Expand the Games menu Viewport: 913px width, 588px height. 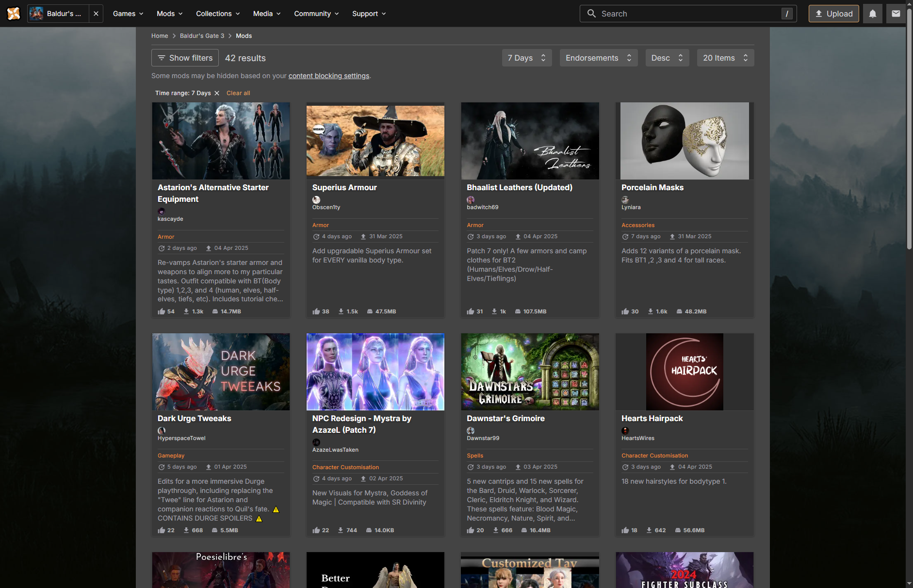[x=128, y=14]
